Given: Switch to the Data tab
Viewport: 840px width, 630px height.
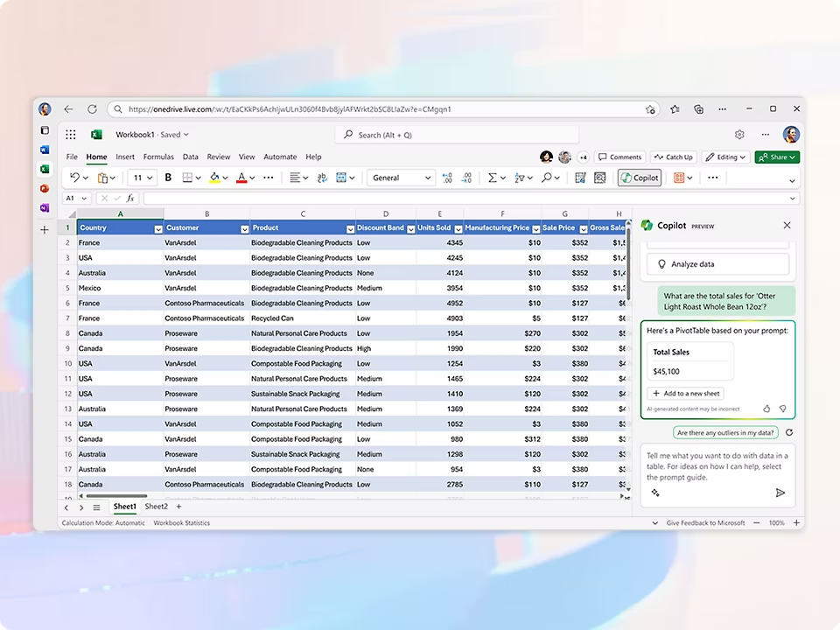Looking at the screenshot, I should click(190, 157).
